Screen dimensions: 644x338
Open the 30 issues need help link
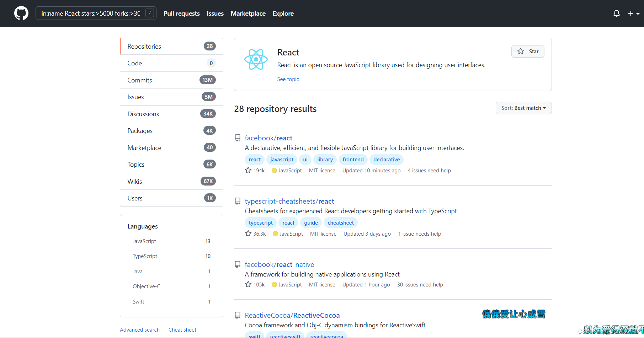tap(420, 285)
